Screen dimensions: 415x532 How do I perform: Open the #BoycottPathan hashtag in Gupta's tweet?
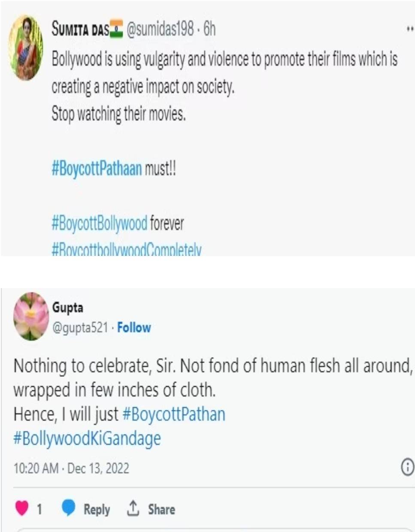click(x=174, y=415)
